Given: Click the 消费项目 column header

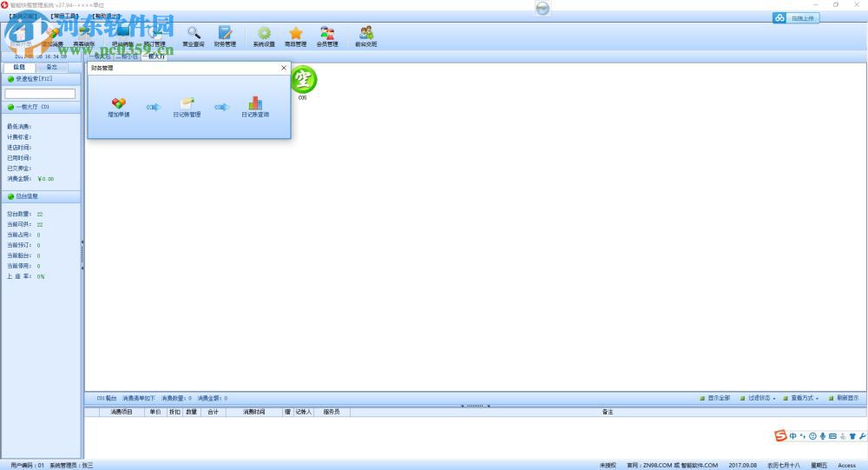Looking at the screenshot, I should (x=122, y=412).
